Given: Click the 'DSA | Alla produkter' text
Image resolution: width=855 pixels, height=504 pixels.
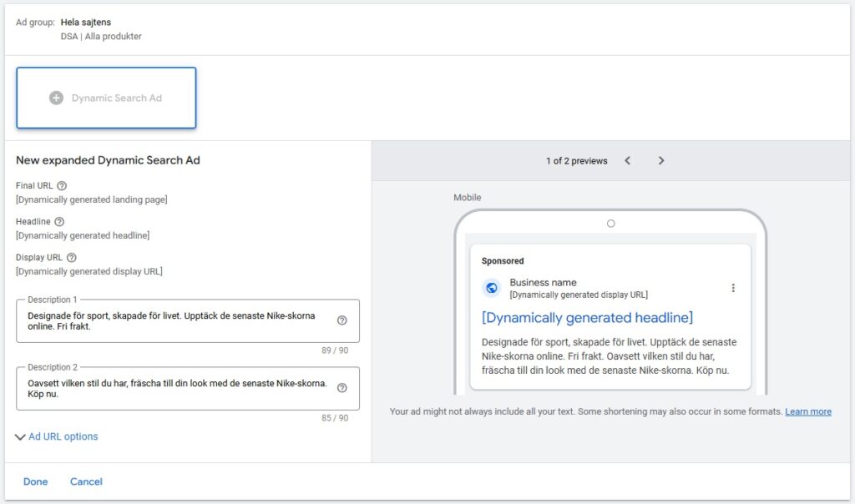Looking at the screenshot, I should [x=101, y=37].
